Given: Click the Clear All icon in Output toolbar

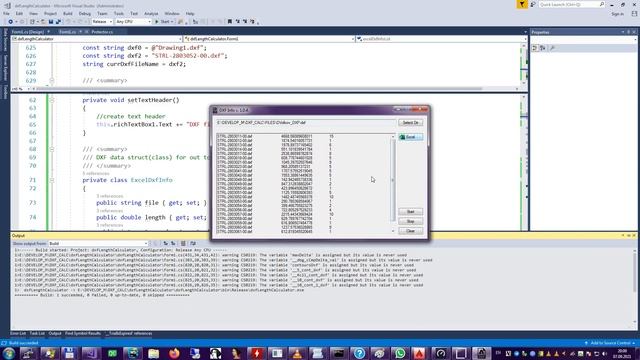Looking at the screenshot, I should pos(183,243).
